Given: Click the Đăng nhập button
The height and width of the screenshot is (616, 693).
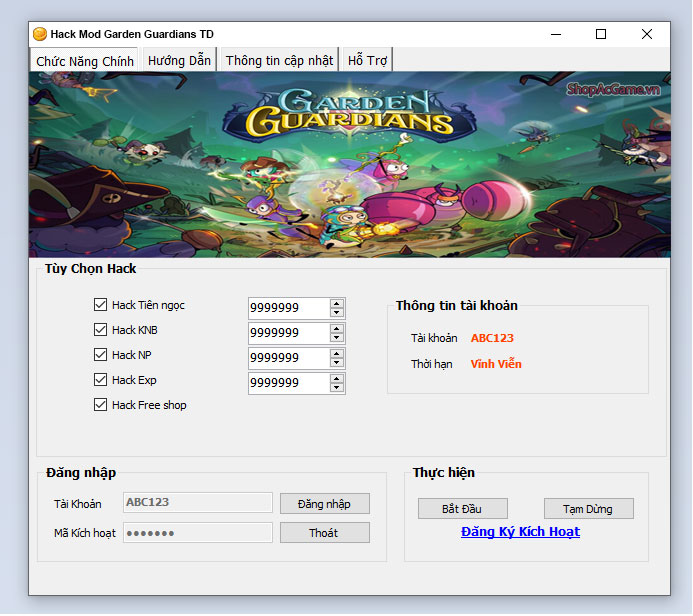Looking at the screenshot, I should (325, 504).
